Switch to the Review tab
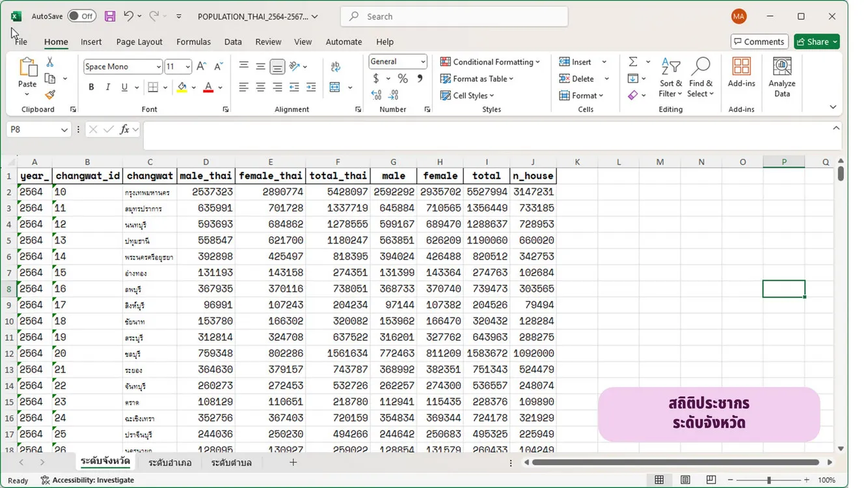The width and height of the screenshot is (868, 488). pos(268,42)
